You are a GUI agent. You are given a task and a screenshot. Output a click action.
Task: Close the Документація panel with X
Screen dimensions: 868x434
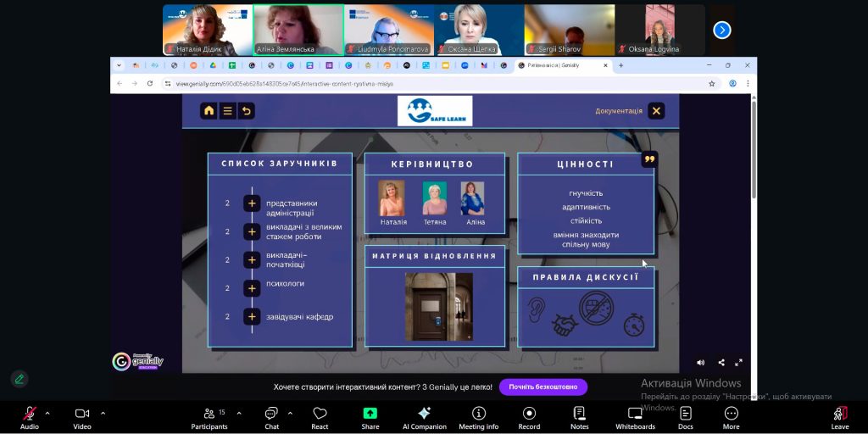[x=656, y=110]
